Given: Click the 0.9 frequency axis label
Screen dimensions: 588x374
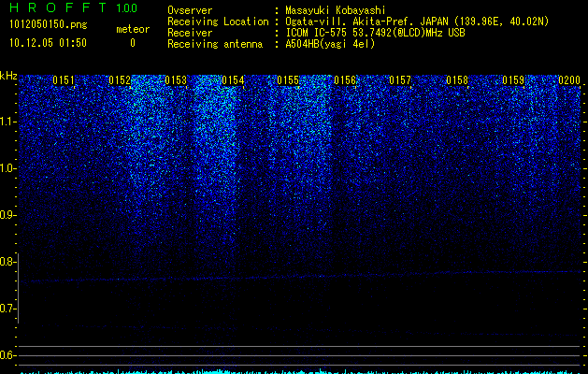Looking at the screenshot, I should [x=8, y=215].
